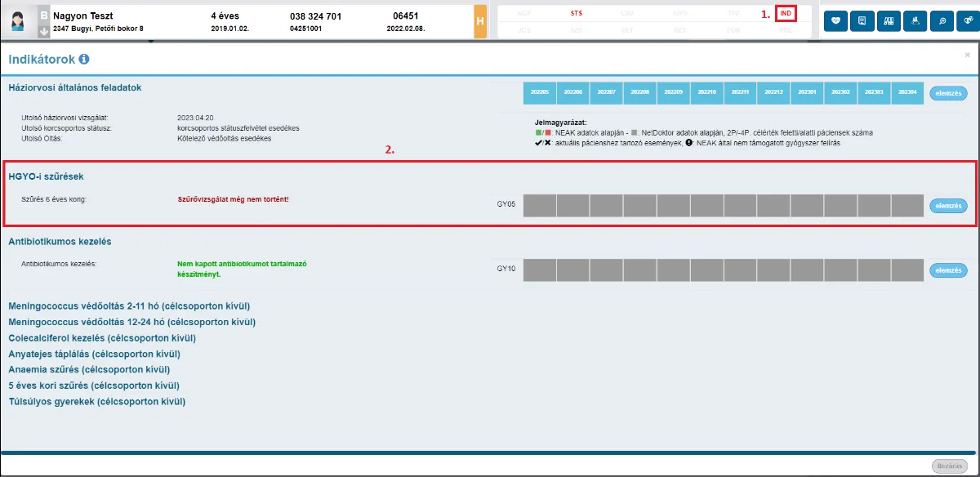Click the down arrow beside patient name

[44, 30]
